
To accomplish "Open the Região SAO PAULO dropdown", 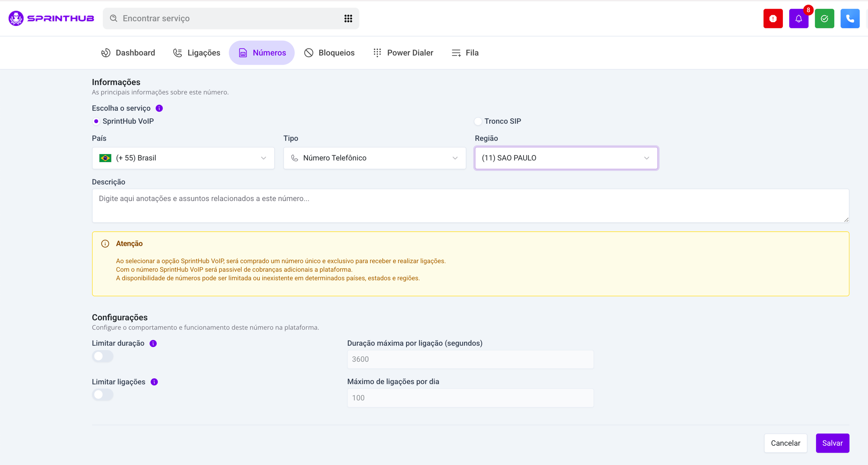I will point(566,158).
